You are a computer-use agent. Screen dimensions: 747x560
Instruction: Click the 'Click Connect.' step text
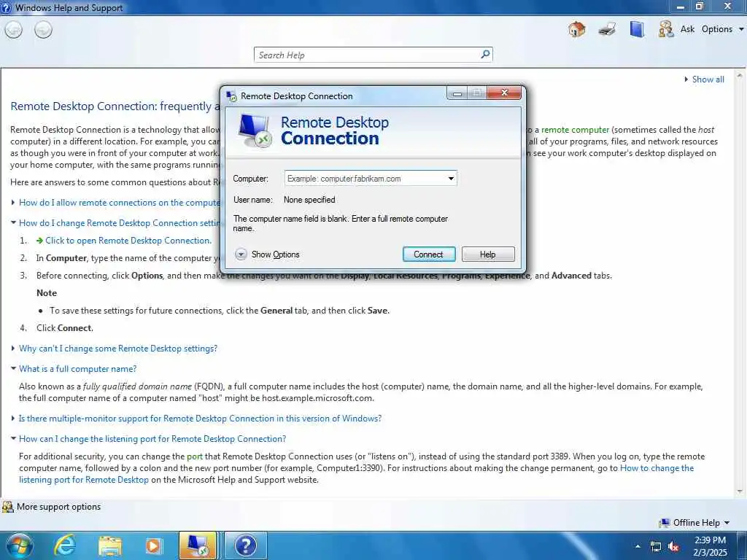pos(65,328)
